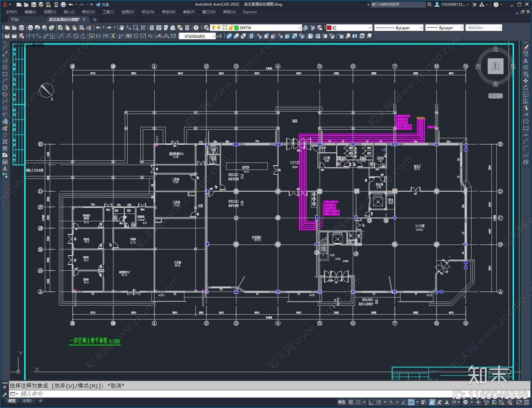Add a new drawing tab with plus
532x408 pixels.
click(x=95, y=19)
